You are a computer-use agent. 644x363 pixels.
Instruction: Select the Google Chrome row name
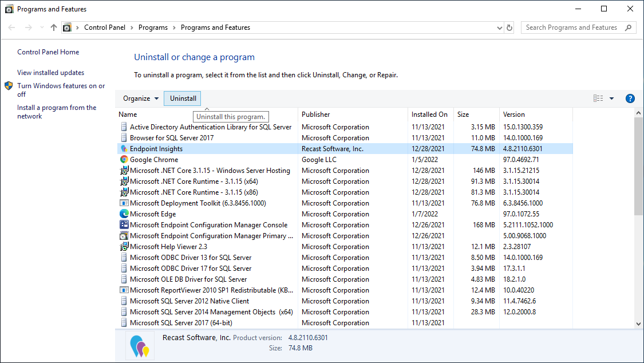154,160
